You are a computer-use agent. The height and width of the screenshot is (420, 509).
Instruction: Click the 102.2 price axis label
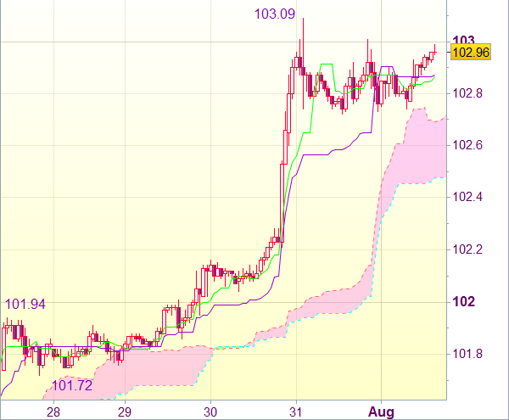[467, 249]
